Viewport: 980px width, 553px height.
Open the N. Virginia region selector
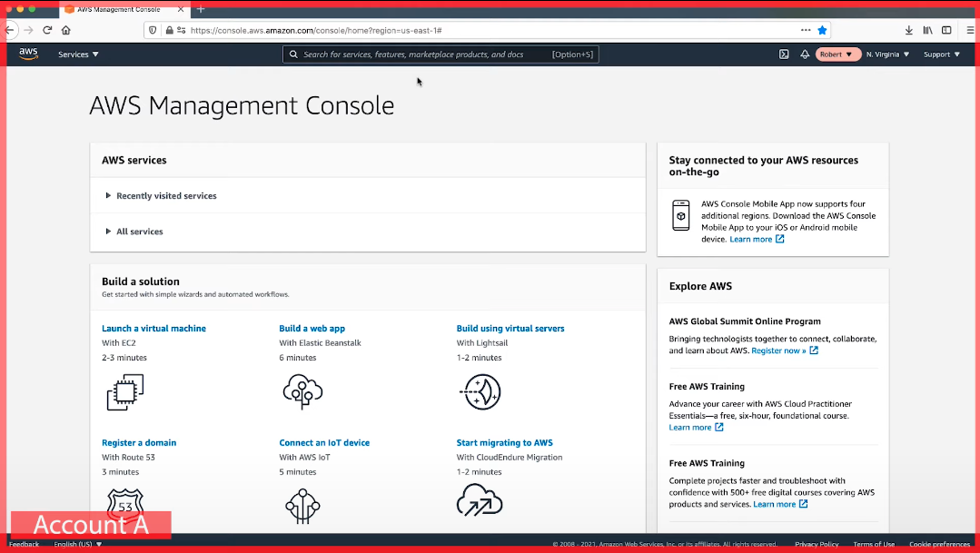tap(887, 54)
